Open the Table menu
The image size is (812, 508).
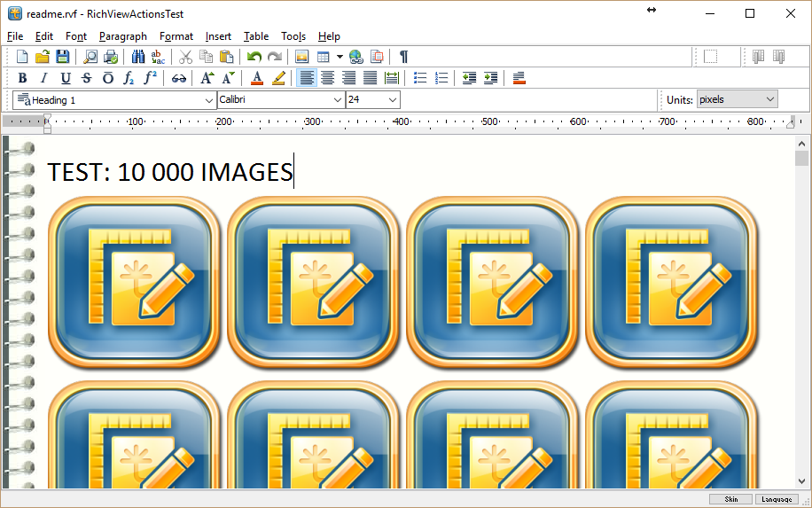point(256,36)
